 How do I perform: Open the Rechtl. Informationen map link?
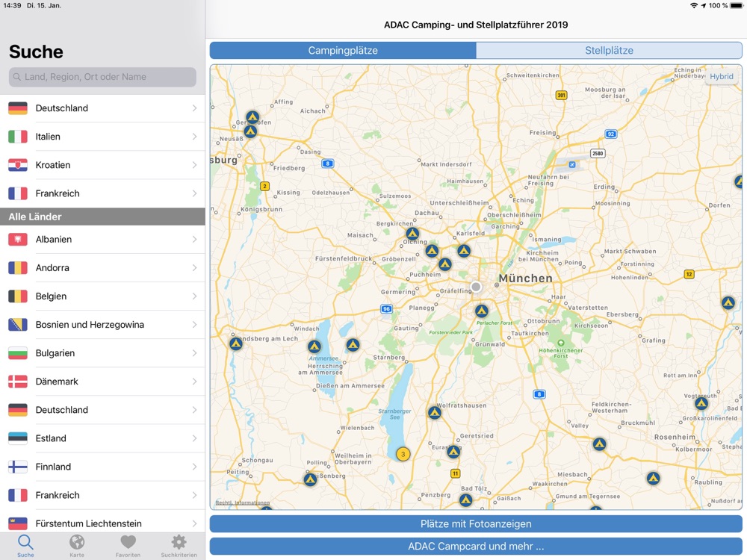tap(243, 503)
